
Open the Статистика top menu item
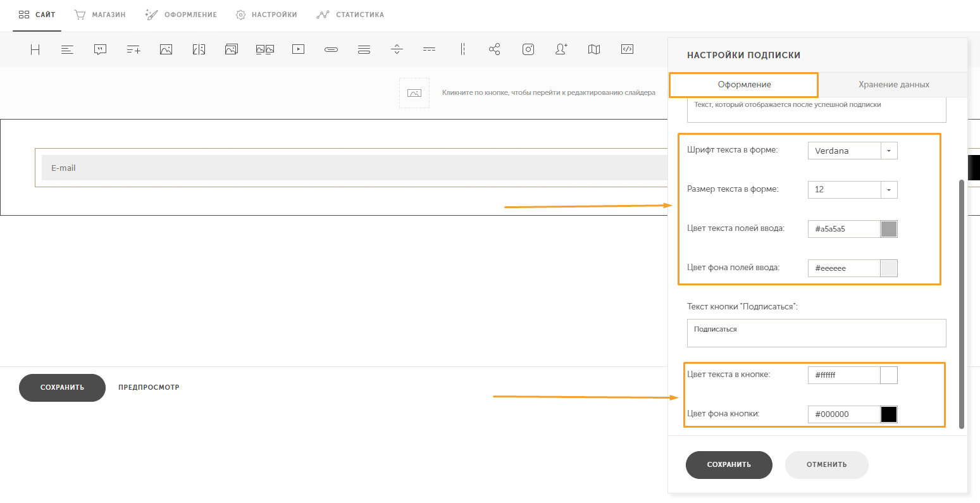click(x=350, y=15)
